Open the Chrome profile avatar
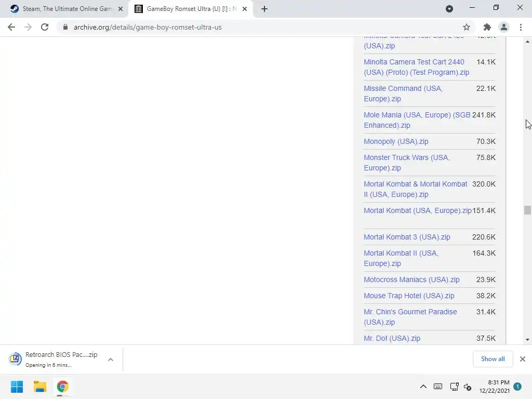 (x=504, y=27)
